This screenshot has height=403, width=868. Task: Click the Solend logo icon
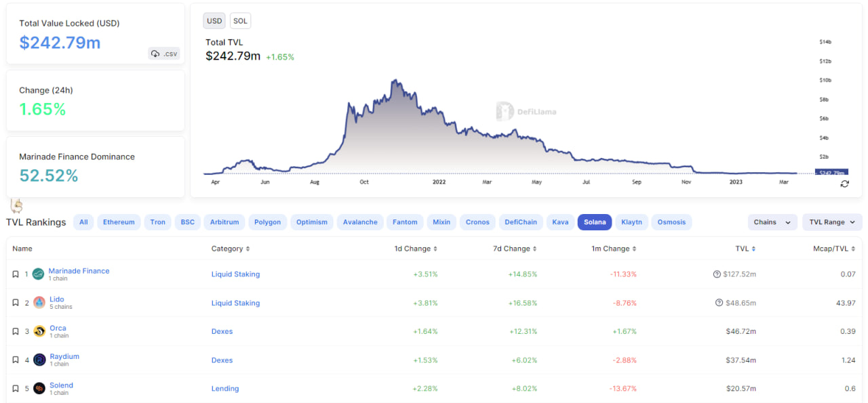tap(39, 389)
